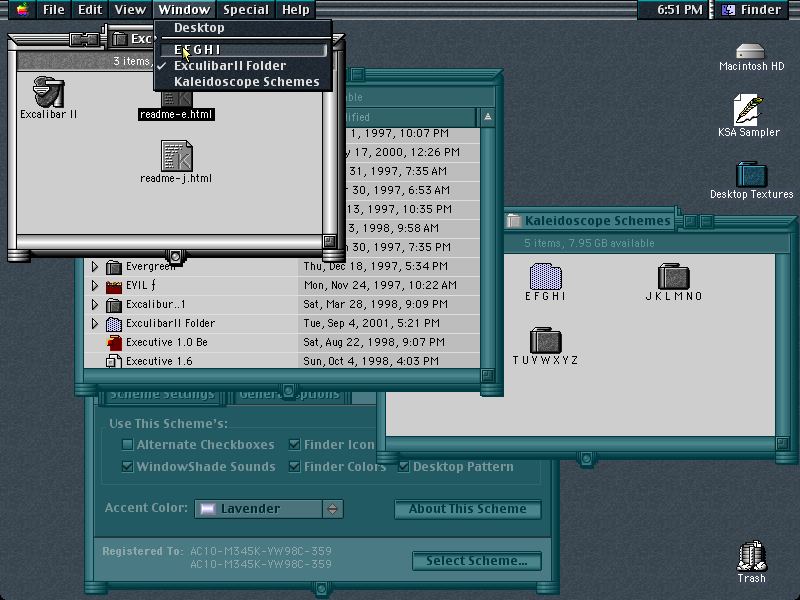Open the Macintosh HD drive icon
The width and height of the screenshot is (800, 600).
click(x=751, y=51)
